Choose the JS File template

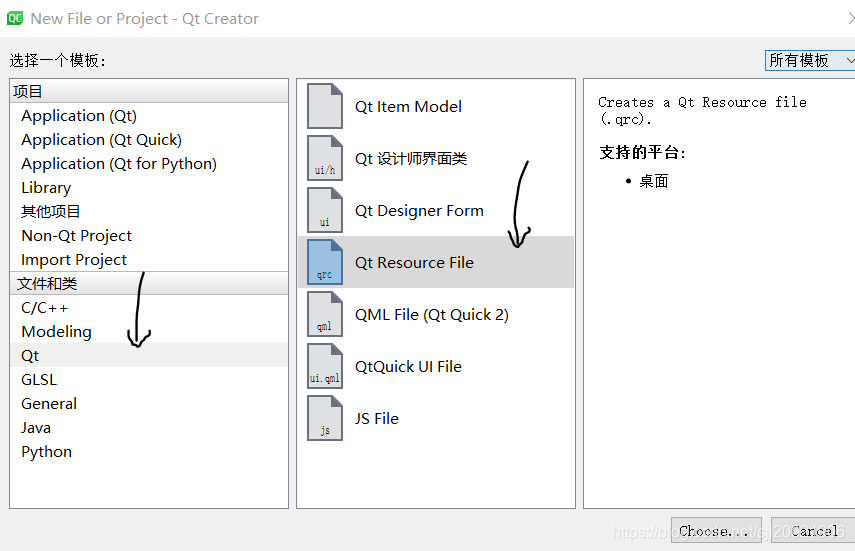[x=436, y=418]
